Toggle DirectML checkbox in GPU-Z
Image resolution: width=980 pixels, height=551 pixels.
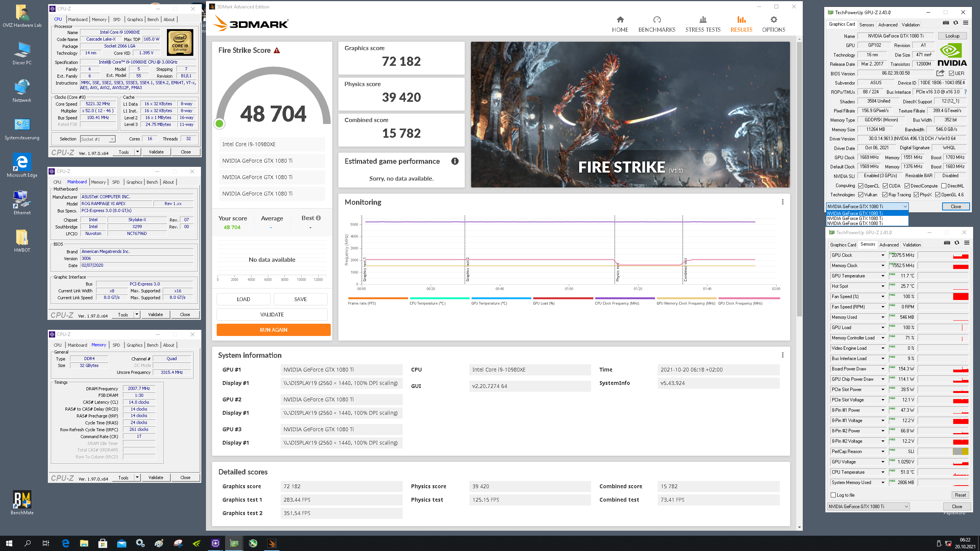[x=944, y=186]
